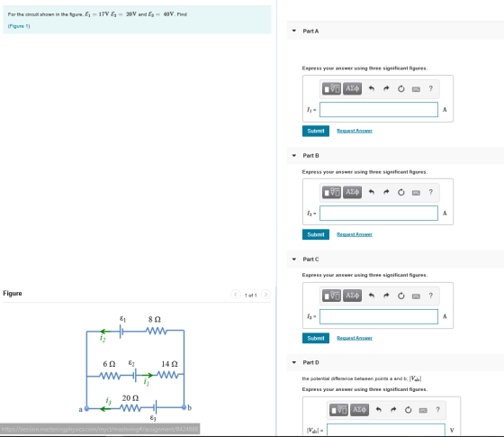
Task: Submit the Part B answer
Action: coord(316,234)
